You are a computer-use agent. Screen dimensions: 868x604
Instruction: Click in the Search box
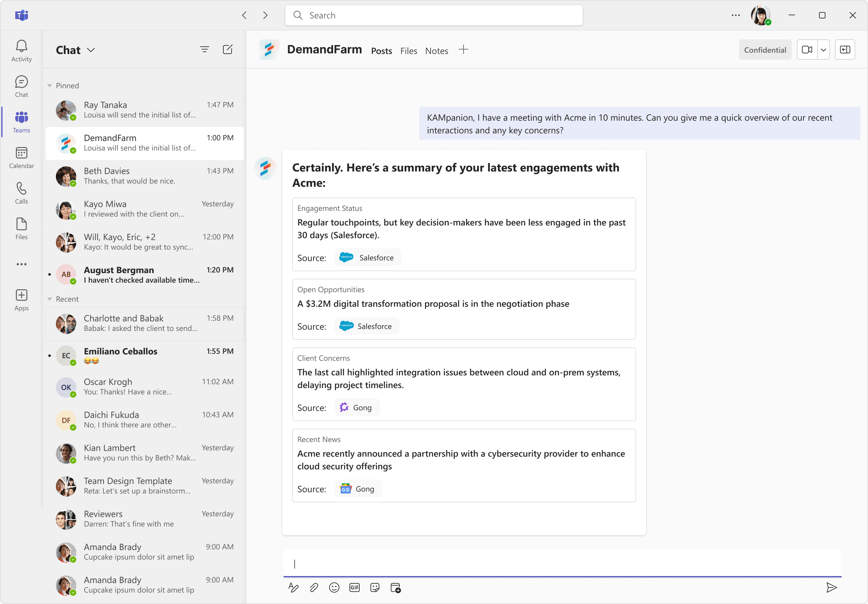click(434, 16)
